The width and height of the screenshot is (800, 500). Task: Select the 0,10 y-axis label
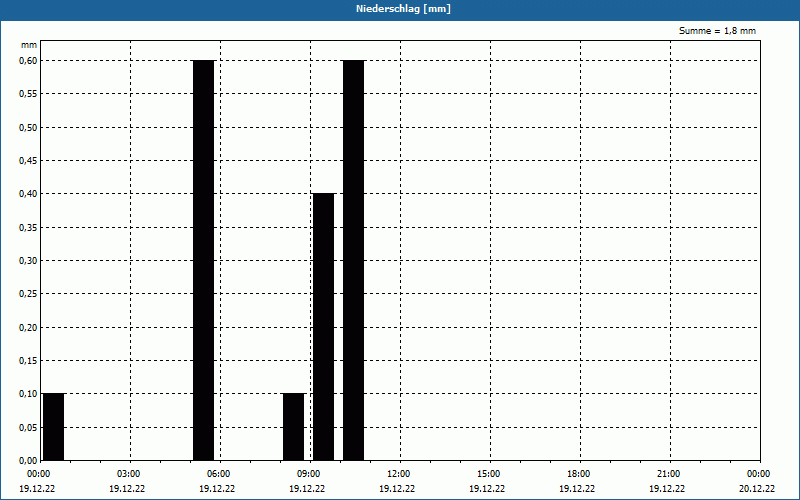28,394
